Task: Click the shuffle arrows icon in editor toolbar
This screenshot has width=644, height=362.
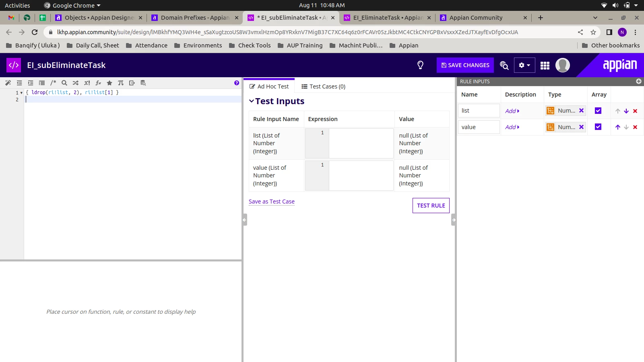Action: click(x=76, y=83)
